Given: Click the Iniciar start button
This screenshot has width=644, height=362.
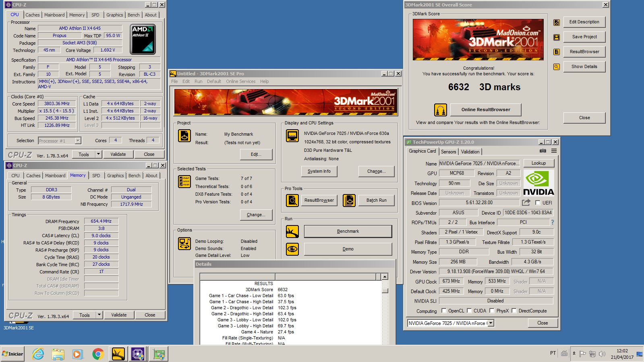Looking at the screenshot, I should point(12,354).
